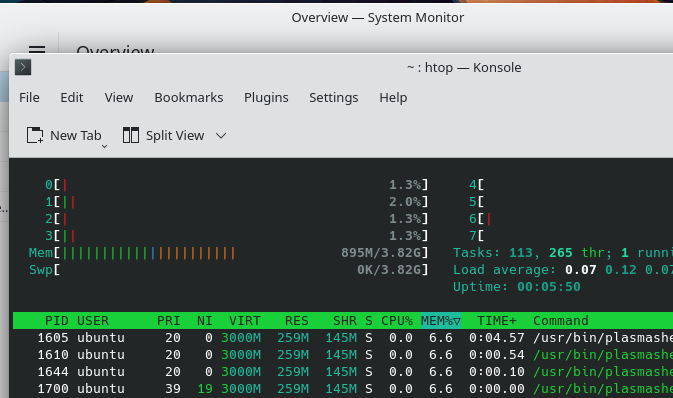Select process row with PID 1644
The image size is (673, 398).
(343, 372)
